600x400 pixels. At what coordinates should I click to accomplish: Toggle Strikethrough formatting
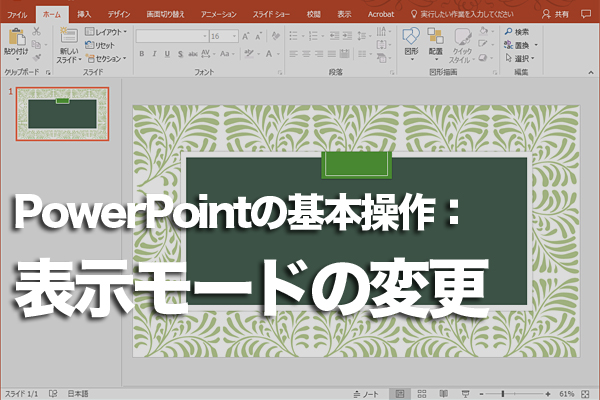(x=193, y=54)
